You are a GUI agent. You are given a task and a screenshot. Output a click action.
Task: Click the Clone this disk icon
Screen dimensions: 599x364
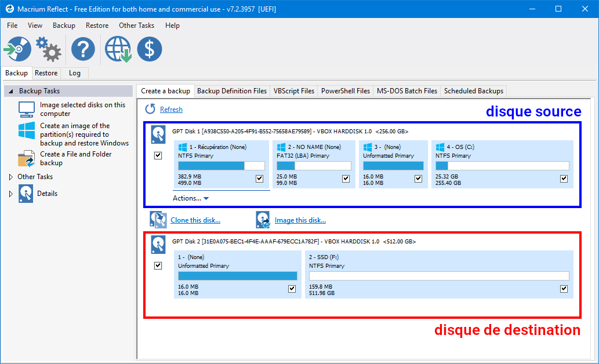[x=158, y=220]
